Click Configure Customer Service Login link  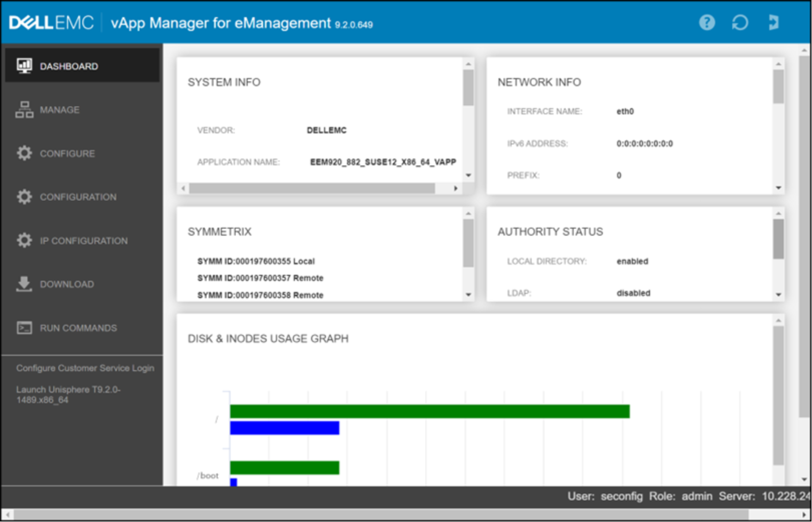point(85,368)
